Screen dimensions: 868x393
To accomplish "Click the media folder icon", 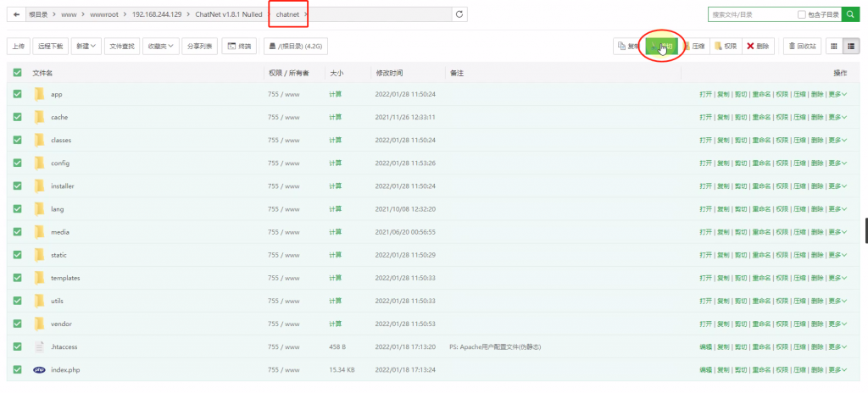I will [x=39, y=232].
